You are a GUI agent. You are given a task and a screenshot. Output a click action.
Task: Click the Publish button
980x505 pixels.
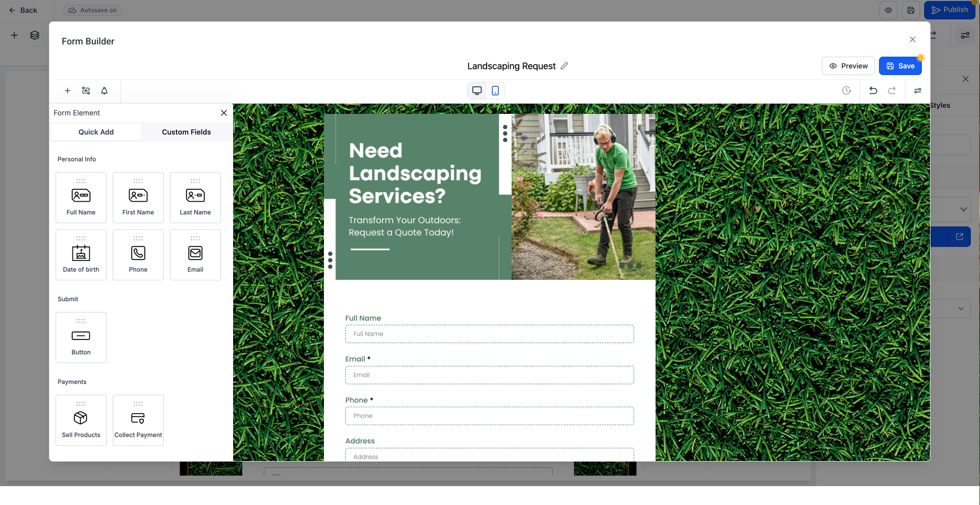(x=949, y=10)
